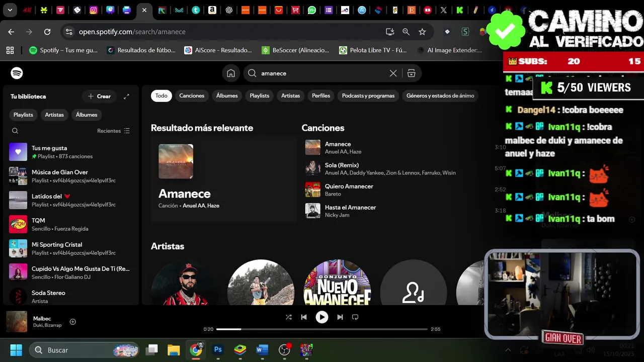Image resolution: width=644 pixels, height=362 pixels.
Task: Open Chrome apps grid in bookmarks bar
Action: (10, 50)
